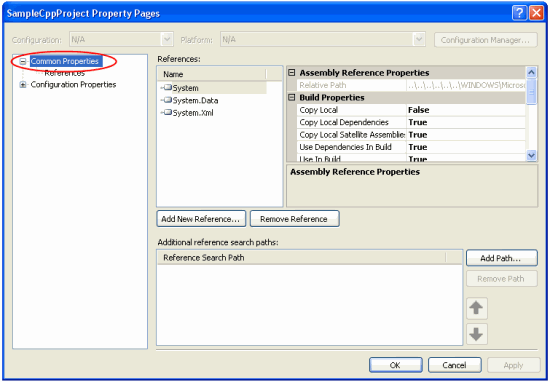Select the References tree item
This screenshot has width=550, height=382.
(65, 73)
